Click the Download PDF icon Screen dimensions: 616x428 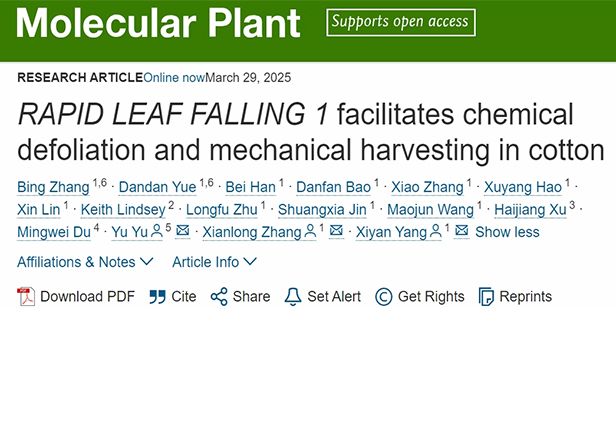pyautogui.click(x=26, y=297)
